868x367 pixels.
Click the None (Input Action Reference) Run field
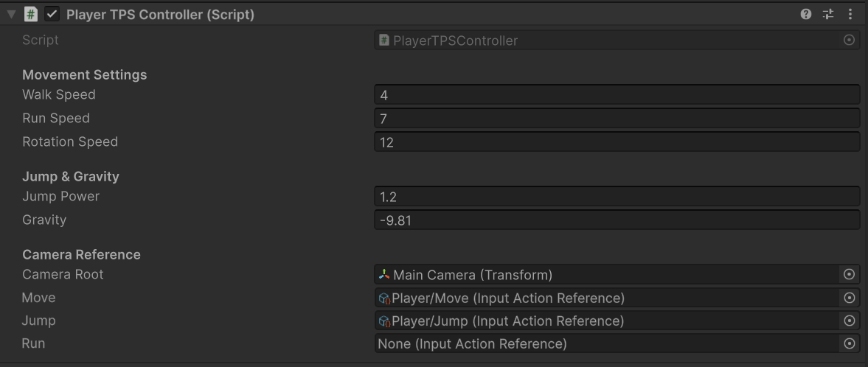point(605,344)
